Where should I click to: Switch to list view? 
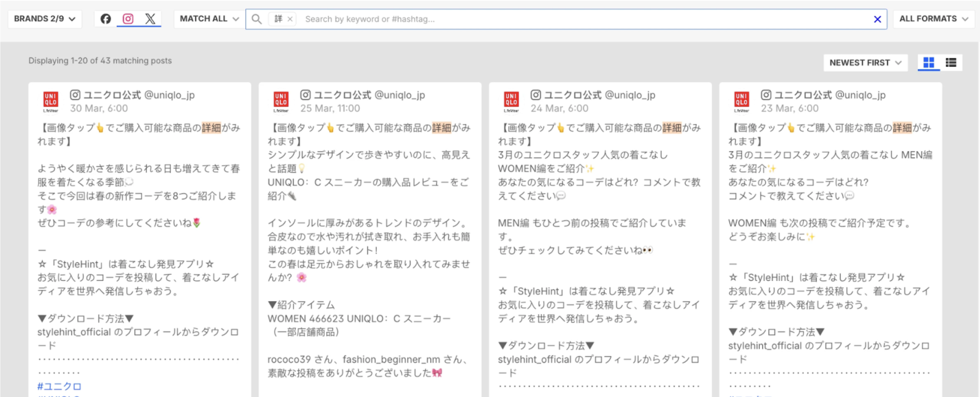(951, 63)
